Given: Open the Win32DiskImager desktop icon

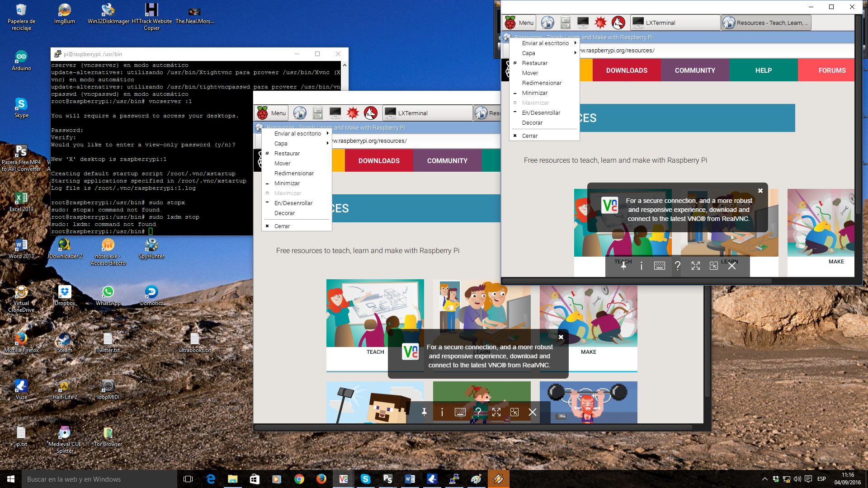Looking at the screenshot, I should [x=108, y=14].
